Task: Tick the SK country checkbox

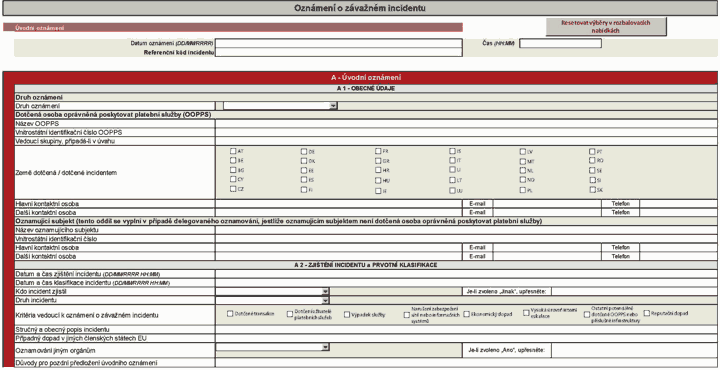Action: 592,189
